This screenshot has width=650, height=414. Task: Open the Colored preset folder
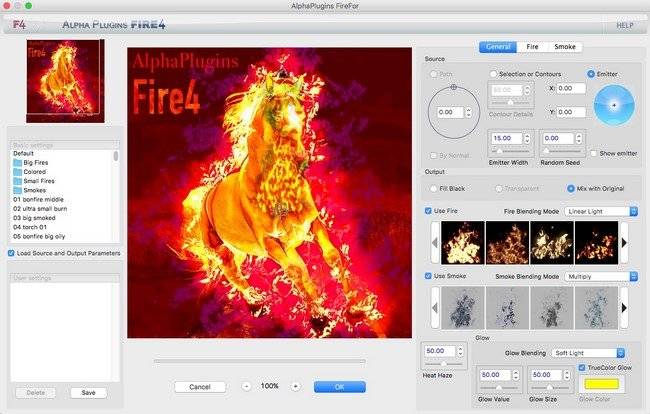29,172
